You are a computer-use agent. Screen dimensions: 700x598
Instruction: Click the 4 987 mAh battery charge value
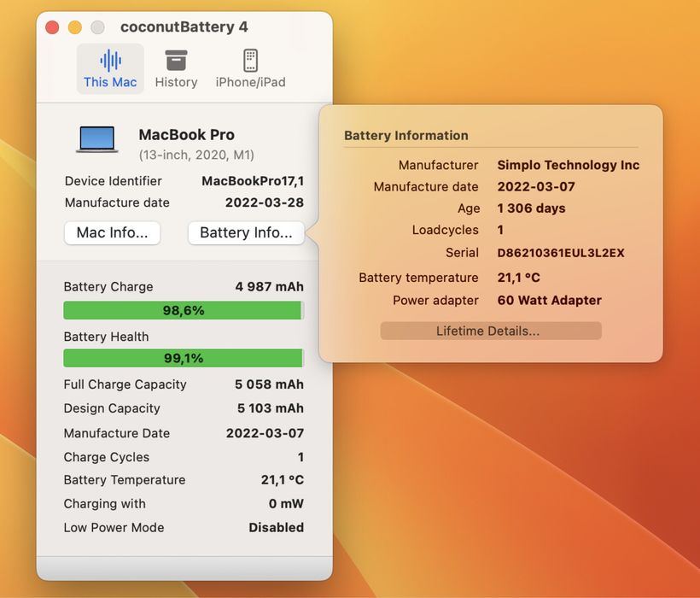269,287
